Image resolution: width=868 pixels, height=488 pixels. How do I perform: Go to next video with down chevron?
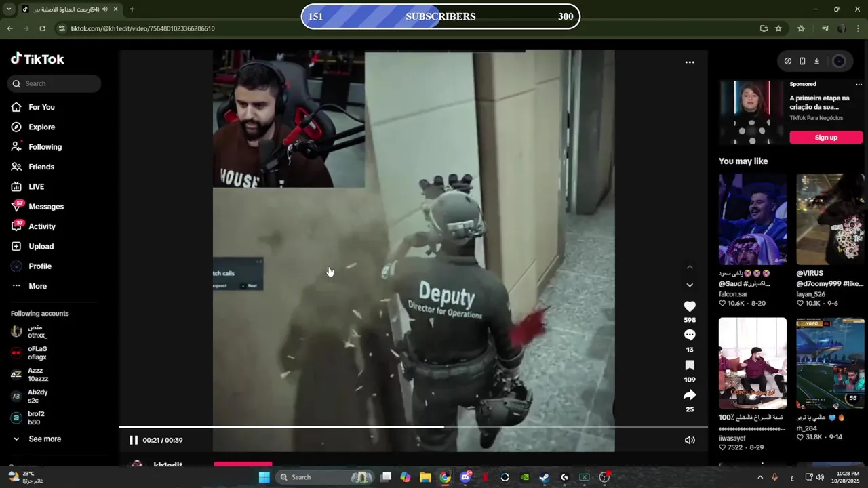[690, 285]
